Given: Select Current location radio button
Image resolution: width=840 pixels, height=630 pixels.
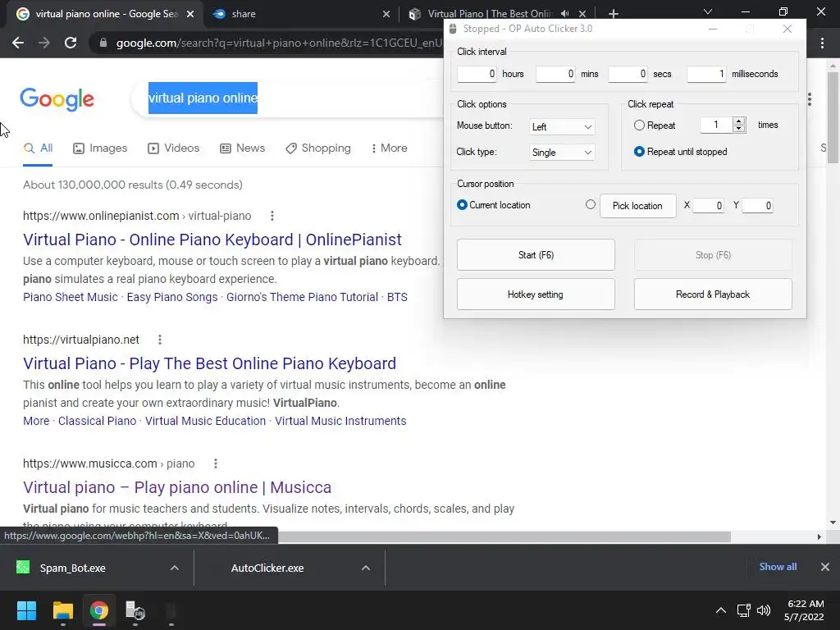Looking at the screenshot, I should point(462,204).
